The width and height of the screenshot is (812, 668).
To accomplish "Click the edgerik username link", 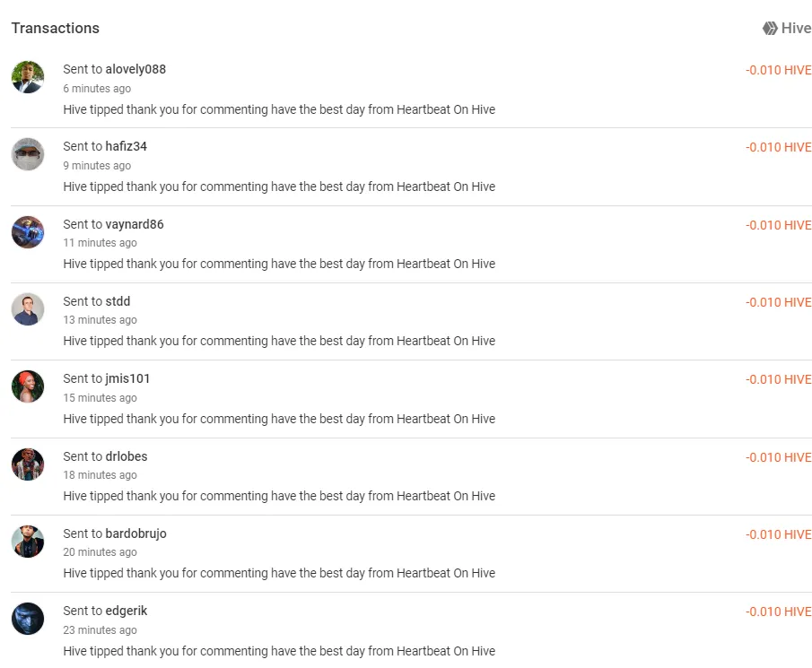I will (x=127, y=612).
